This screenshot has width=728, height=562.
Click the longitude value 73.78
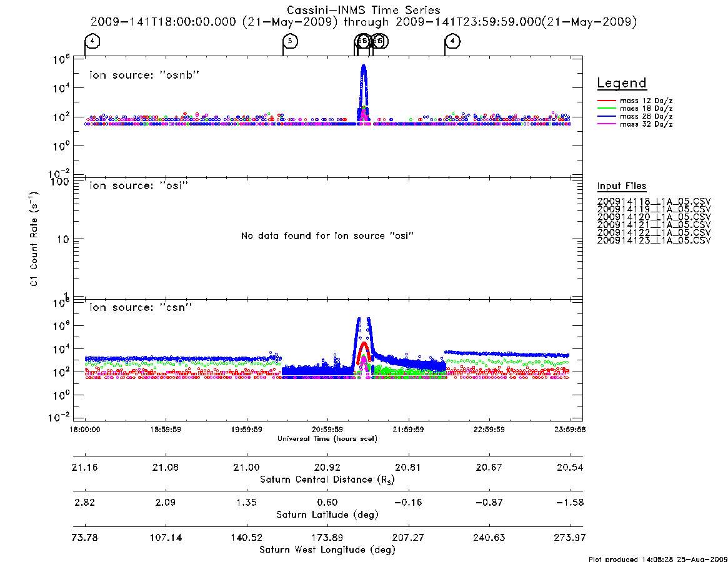click(85, 538)
